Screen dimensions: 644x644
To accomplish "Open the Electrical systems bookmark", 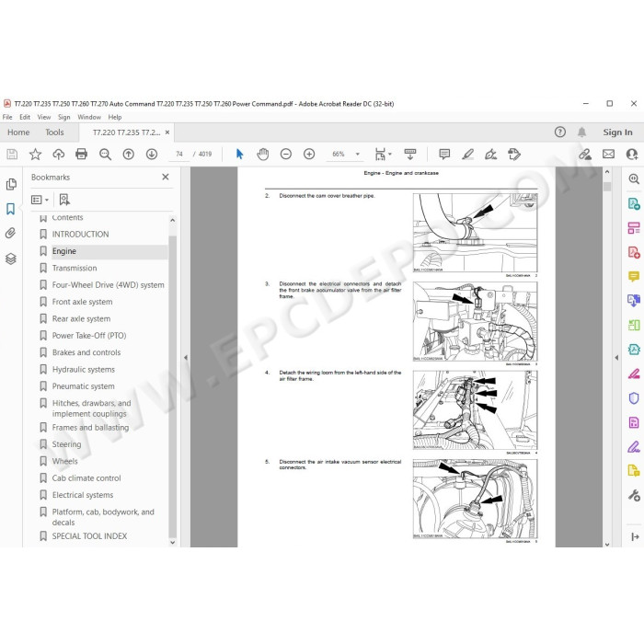I will 83,495.
